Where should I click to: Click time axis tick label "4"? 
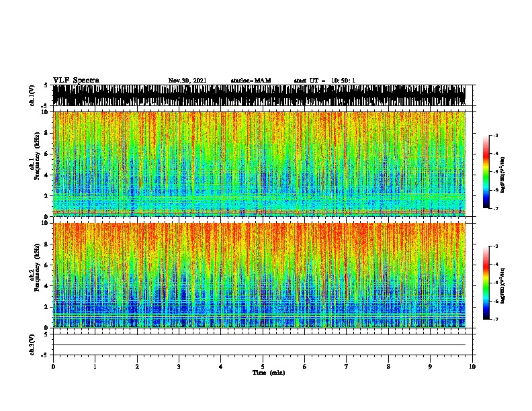coord(221,367)
